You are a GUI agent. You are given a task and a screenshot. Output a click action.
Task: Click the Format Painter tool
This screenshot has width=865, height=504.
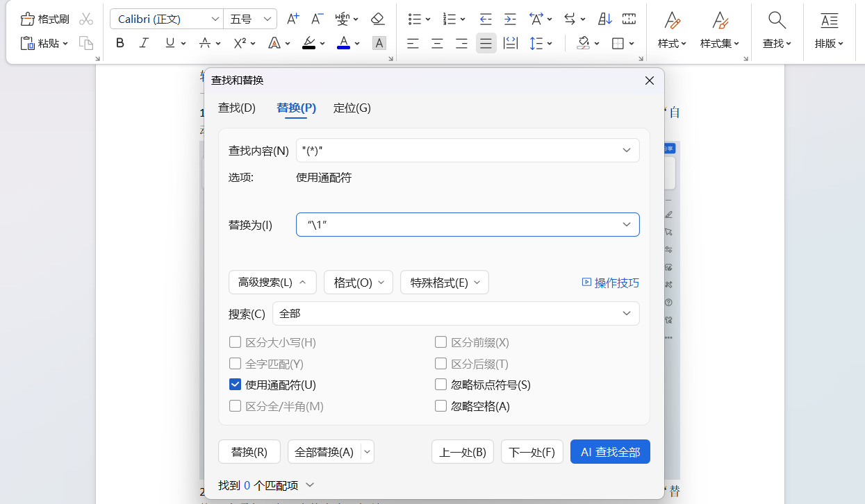click(x=45, y=19)
